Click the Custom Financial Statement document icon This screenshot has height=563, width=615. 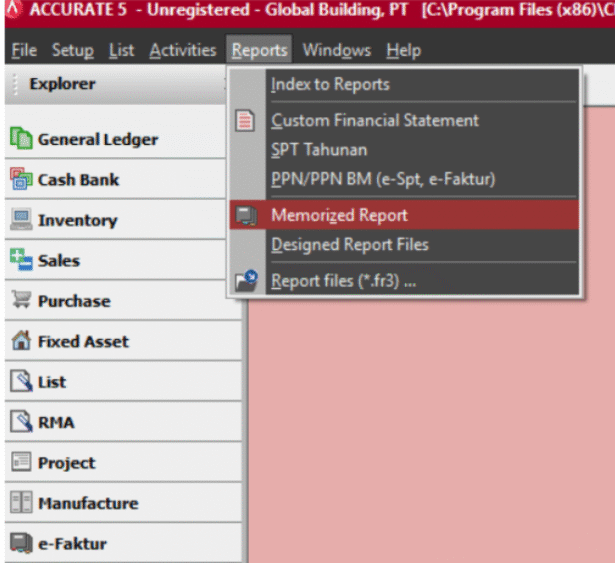[245, 120]
